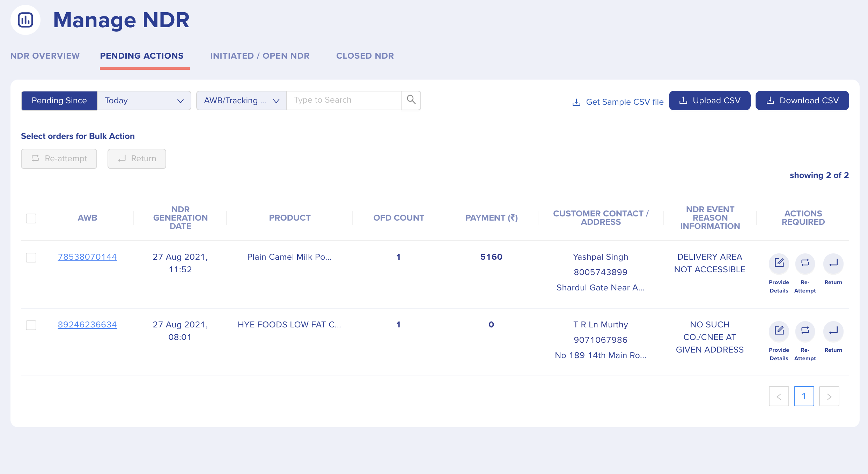Tick the checkbox for AWB 89246236634

[x=31, y=325]
